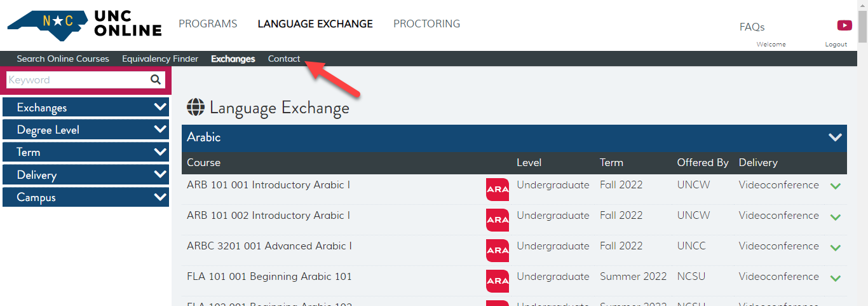Click the keyword search magnifier icon
The width and height of the screenshot is (868, 306).
pos(156,80)
